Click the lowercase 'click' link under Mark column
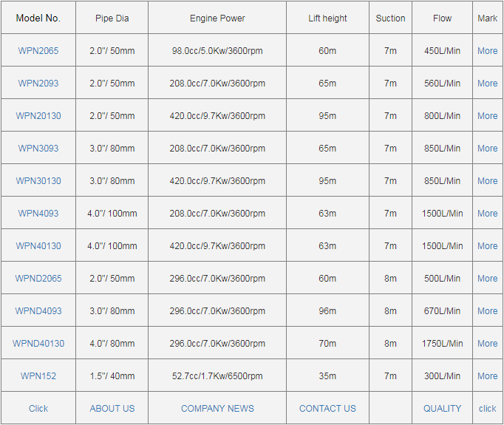The height and width of the screenshot is (425, 504). [x=487, y=409]
